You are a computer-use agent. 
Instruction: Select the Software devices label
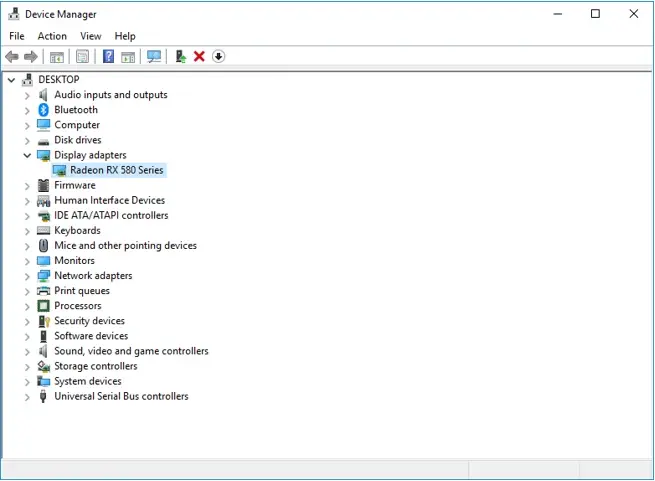pyautogui.click(x=91, y=336)
